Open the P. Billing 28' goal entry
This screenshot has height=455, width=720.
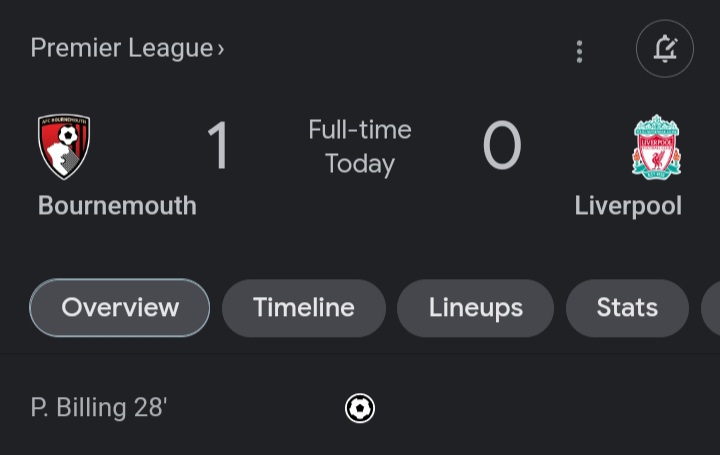[x=99, y=407]
